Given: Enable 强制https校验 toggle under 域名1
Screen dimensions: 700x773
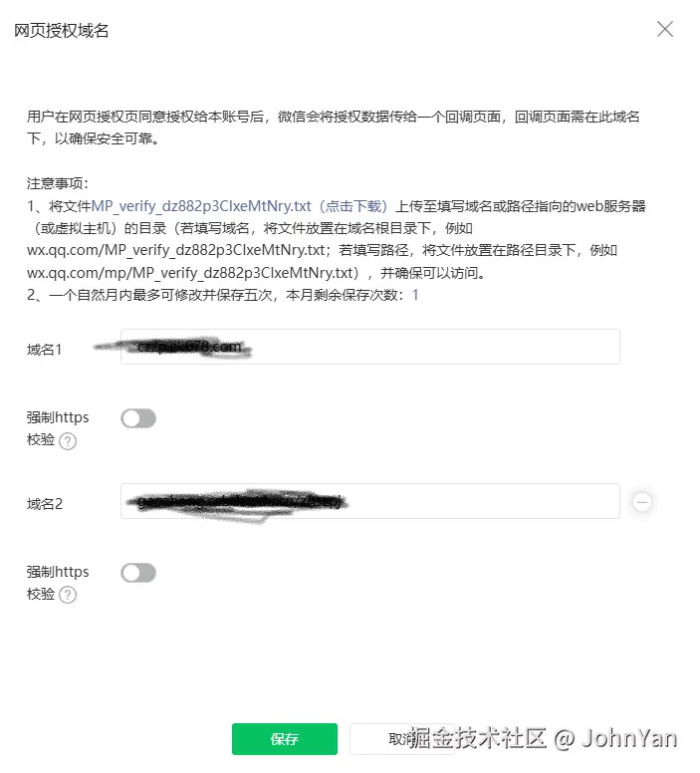Looking at the screenshot, I should [x=138, y=419].
